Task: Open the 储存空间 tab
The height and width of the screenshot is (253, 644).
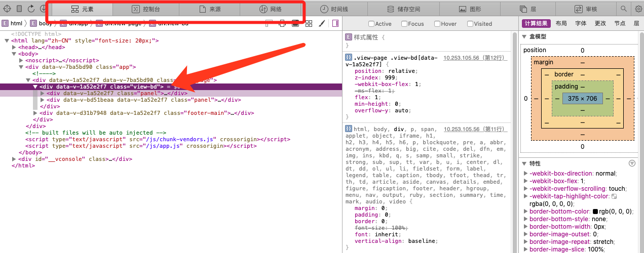Action: click(403, 9)
